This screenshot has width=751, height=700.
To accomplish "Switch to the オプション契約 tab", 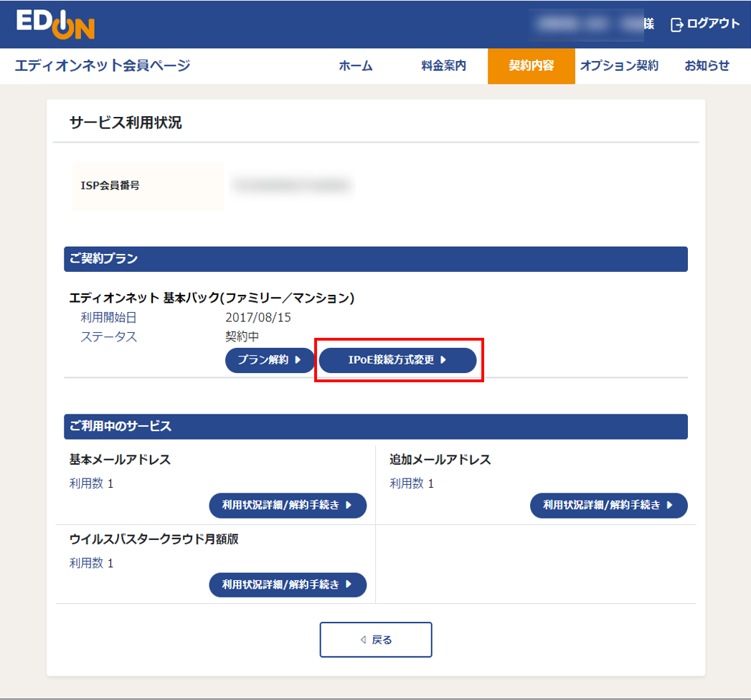I will [619, 66].
